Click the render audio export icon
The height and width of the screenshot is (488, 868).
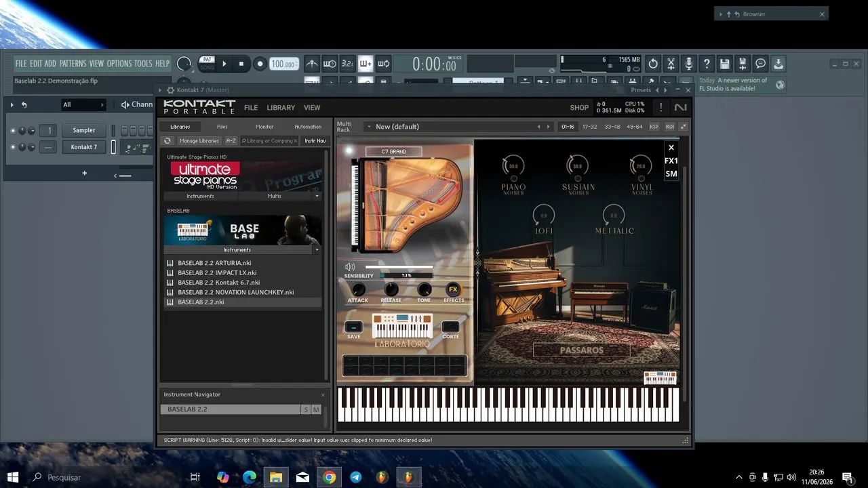pos(743,64)
